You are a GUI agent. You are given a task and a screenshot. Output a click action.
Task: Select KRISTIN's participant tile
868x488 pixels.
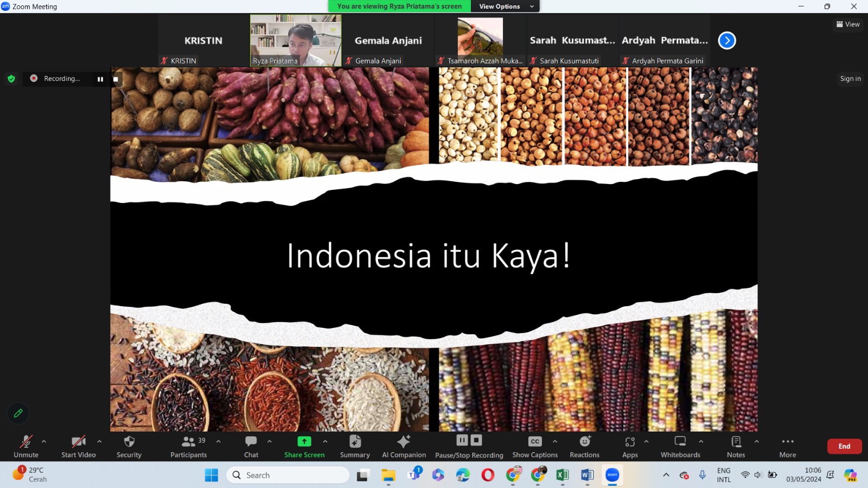point(203,40)
